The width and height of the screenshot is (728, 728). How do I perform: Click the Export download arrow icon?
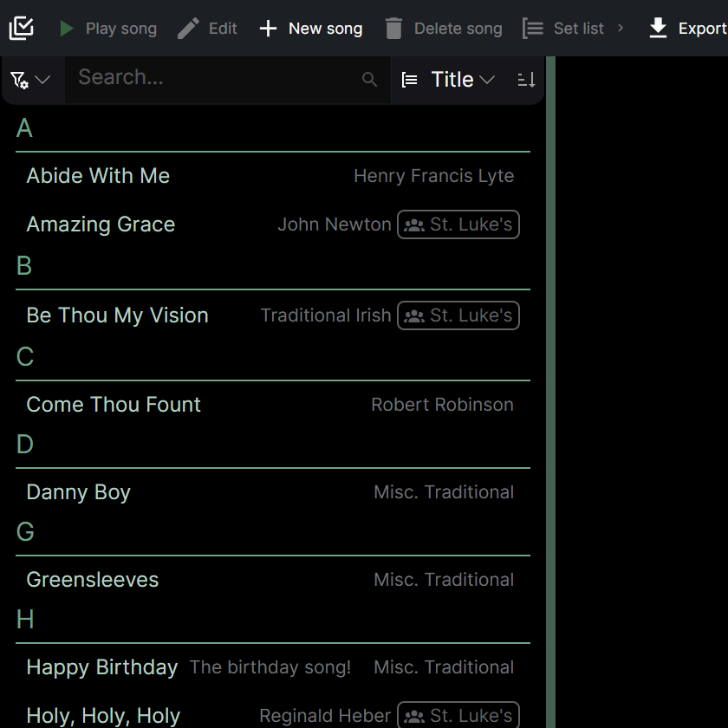point(658,29)
